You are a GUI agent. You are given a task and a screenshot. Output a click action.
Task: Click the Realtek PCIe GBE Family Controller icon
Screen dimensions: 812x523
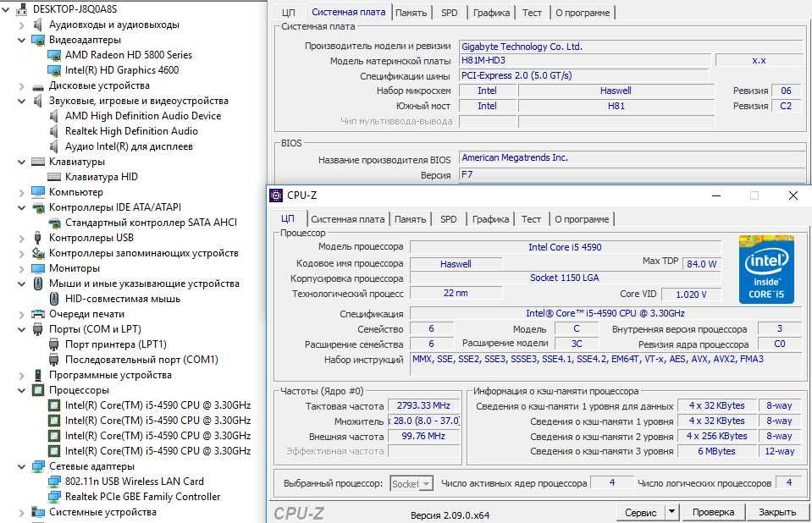coord(54,497)
